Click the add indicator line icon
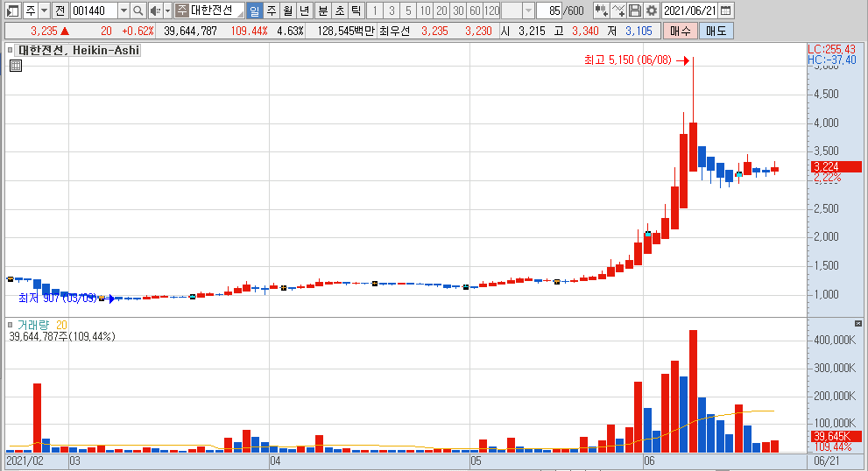The width and height of the screenshot is (868, 471). point(618,10)
